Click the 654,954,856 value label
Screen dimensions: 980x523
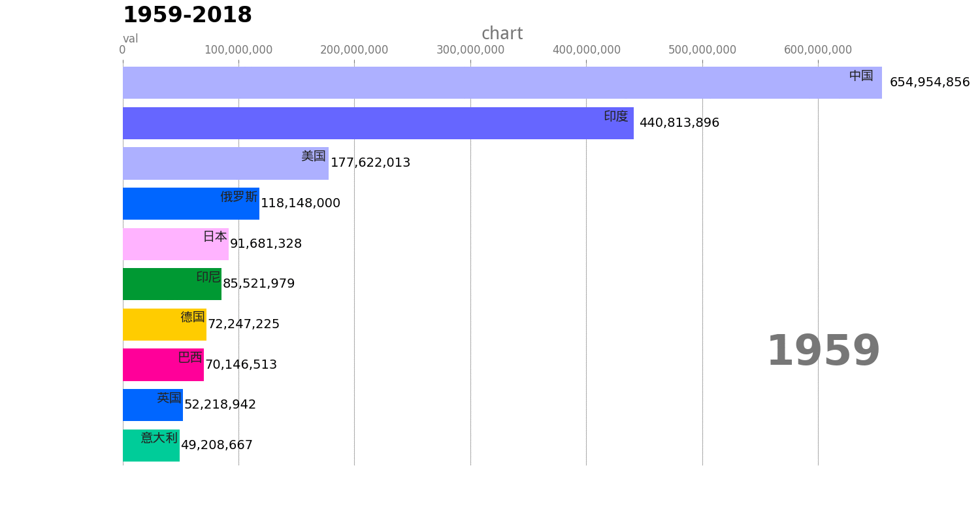[930, 82]
